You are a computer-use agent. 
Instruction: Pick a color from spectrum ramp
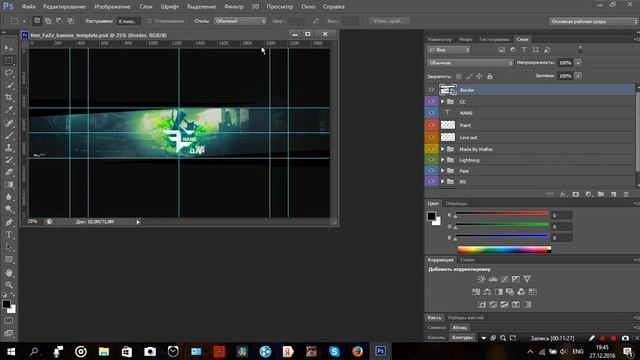pyautogui.click(x=504, y=250)
